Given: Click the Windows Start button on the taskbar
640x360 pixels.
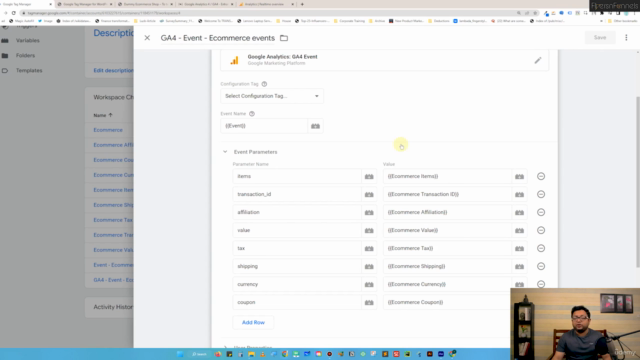Looking at the screenshot, I should click(x=180, y=354).
